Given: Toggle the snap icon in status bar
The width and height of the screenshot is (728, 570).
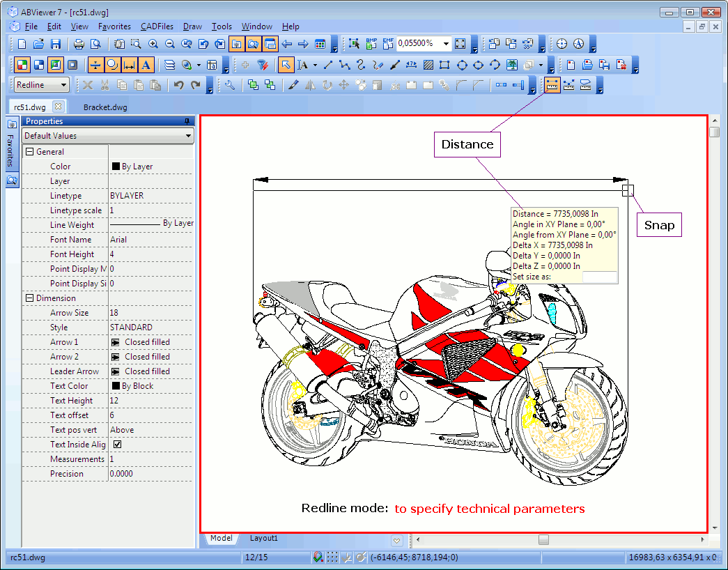Looking at the screenshot, I should click(x=318, y=557).
